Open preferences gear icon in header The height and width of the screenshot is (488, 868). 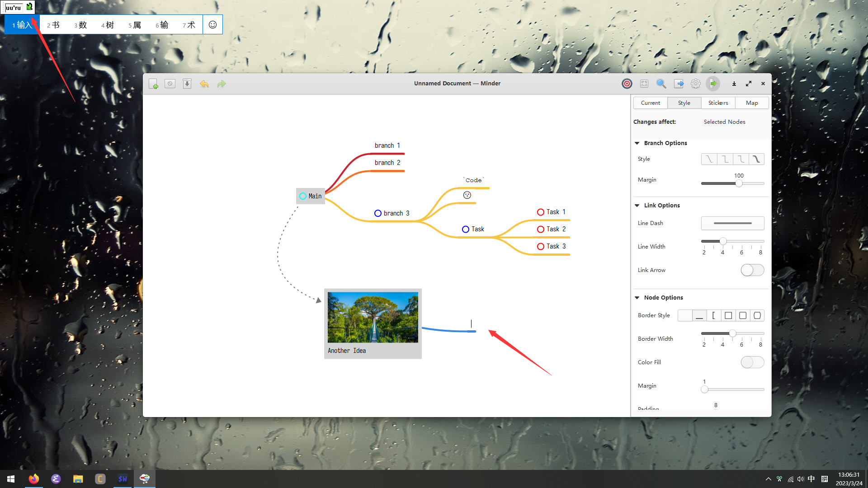[696, 84]
